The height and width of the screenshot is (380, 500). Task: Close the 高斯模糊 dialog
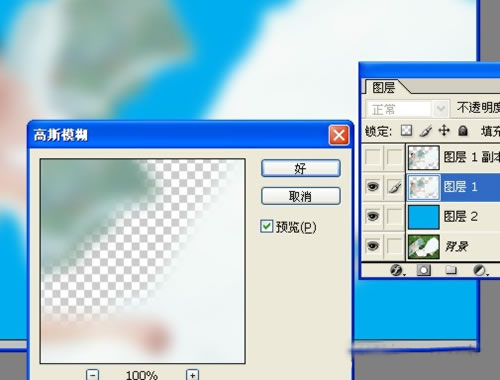click(339, 135)
